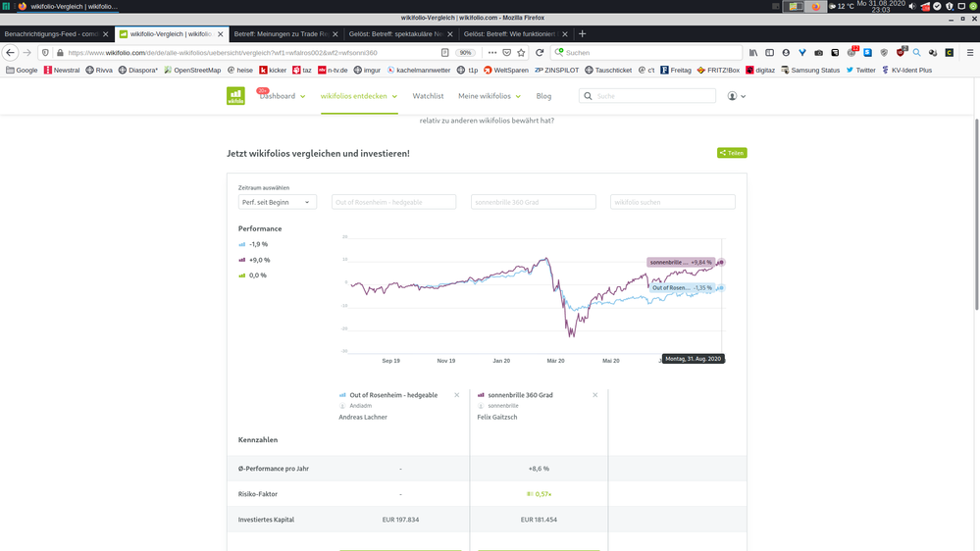Click the browser reload page icon
The width and height of the screenshot is (980, 551).
(540, 53)
